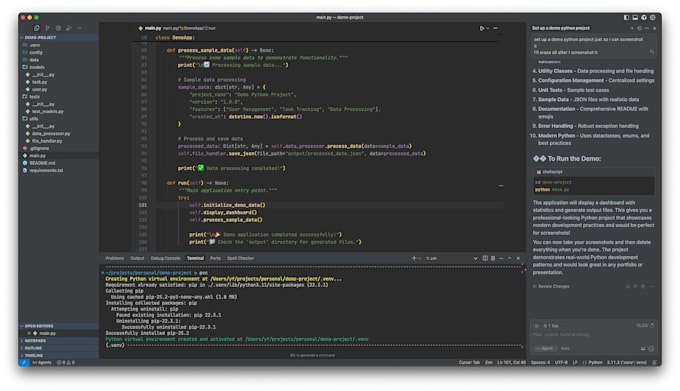Image resolution: width=680 pixels, height=391 pixels.
Task: Open file_handler.py file
Action: [59, 141]
